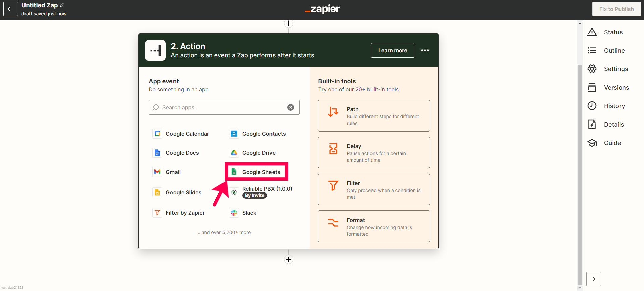Image resolution: width=644 pixels, height=291 pixels.
Task: Click the Zapier logo
Action: pyautogui.click(x=322, y=9)
